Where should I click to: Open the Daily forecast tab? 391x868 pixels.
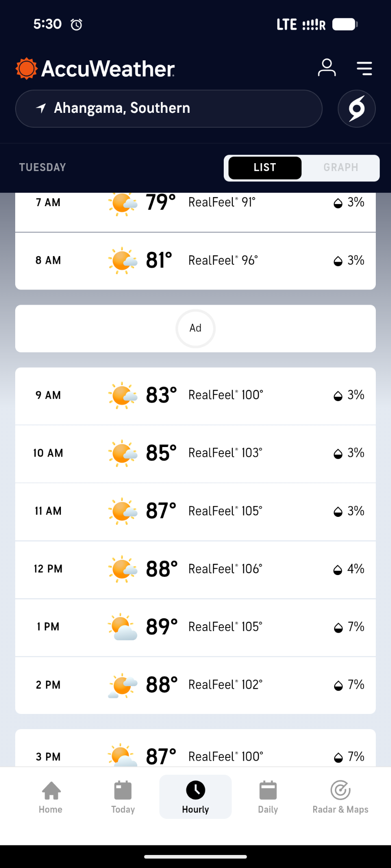click(268, 797)
